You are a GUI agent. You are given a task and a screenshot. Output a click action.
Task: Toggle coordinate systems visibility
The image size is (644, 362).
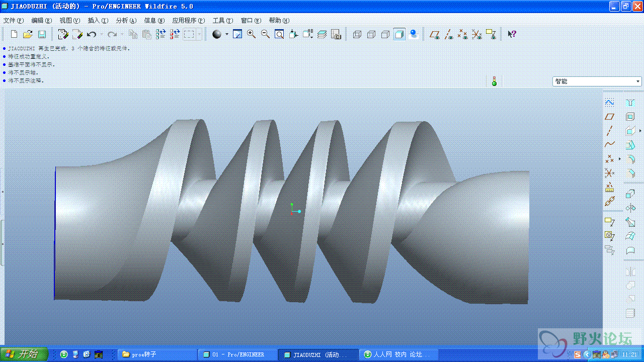(477, 34)
